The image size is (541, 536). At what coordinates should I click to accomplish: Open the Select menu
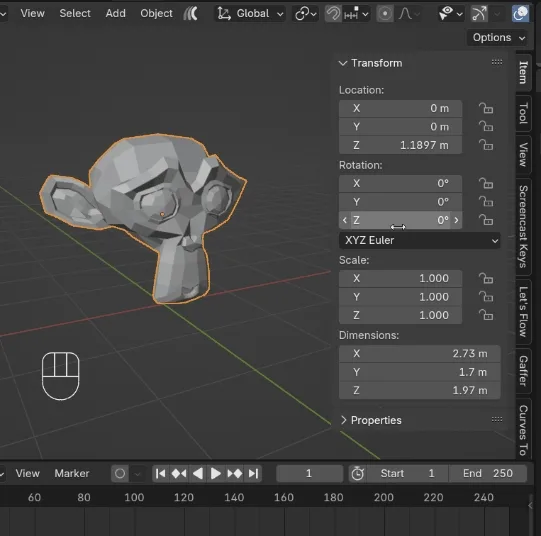75,13
